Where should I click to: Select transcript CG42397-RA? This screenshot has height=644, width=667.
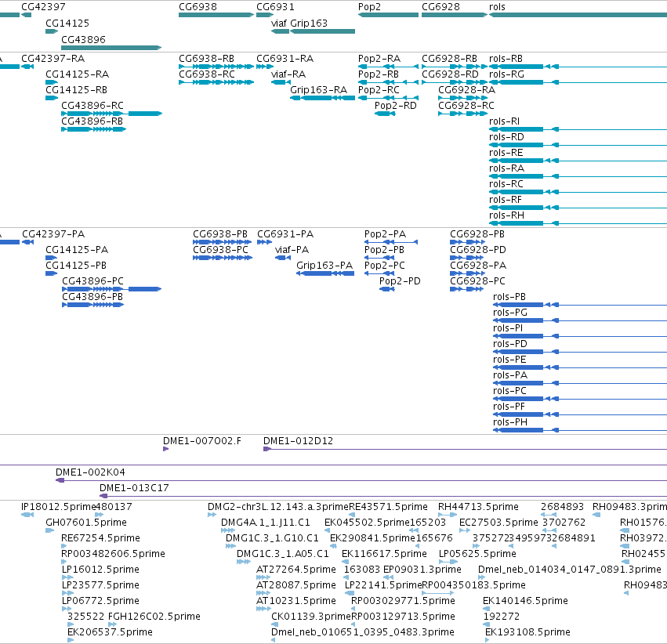pos(27,67)
